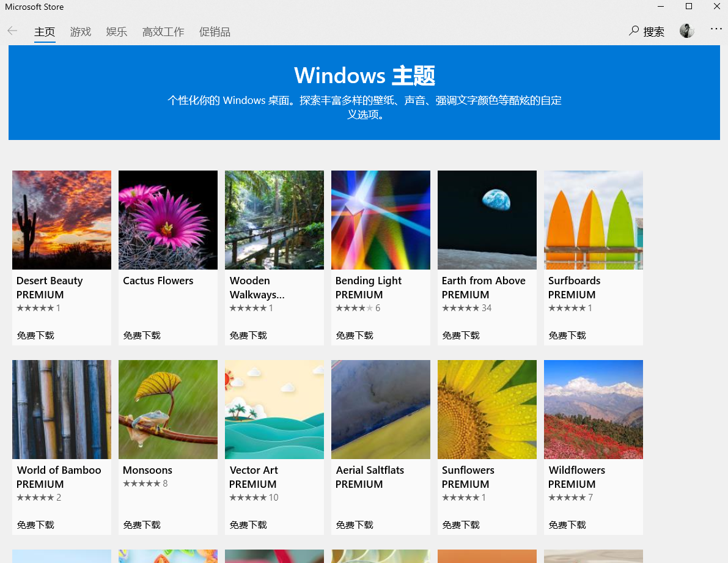Open the Monsoons theme thumbnail
The image size is (728, 563).
click(168, 410)
